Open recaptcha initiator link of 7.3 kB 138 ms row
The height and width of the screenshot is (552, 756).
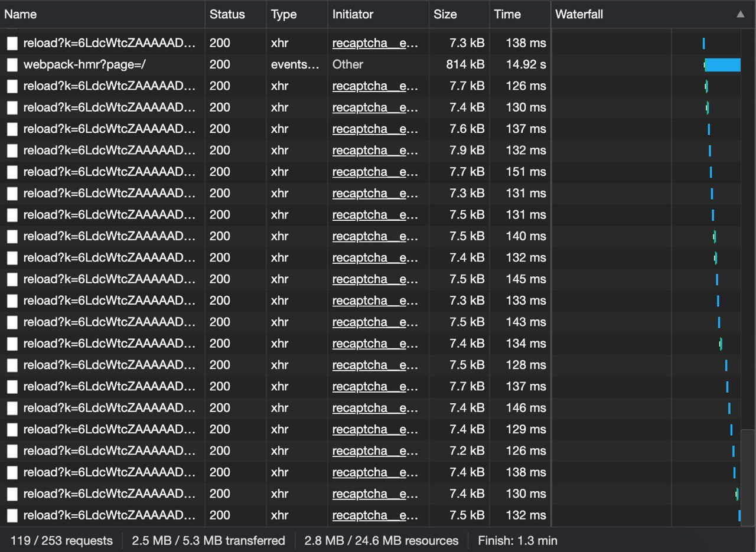(x=375, y=43)
